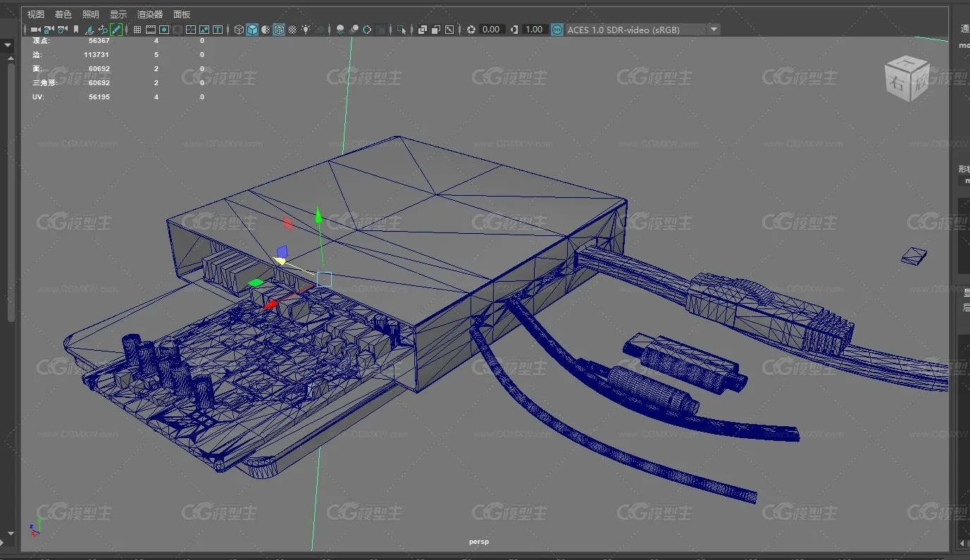Toggle the X-Ray display icon
Screen dimensions: 970x560
point(423,30)
